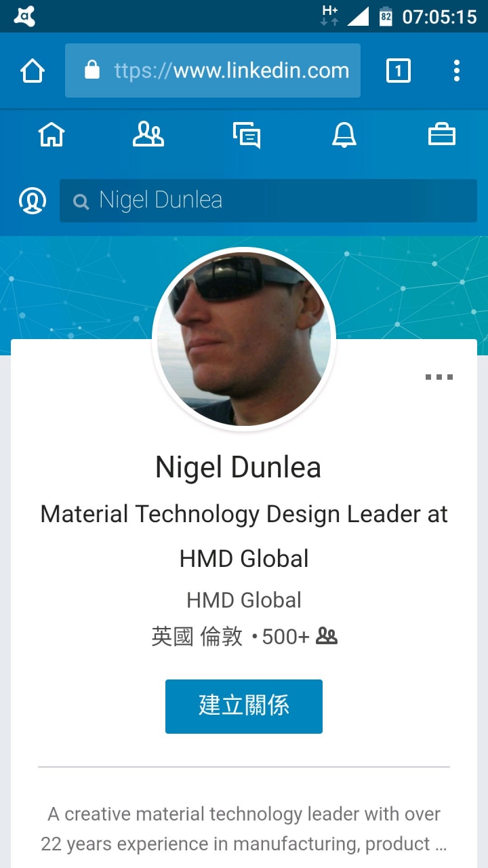Open the browser tab switcher
488x868 pixels.
pyautogui.click(x=399, y=71)
